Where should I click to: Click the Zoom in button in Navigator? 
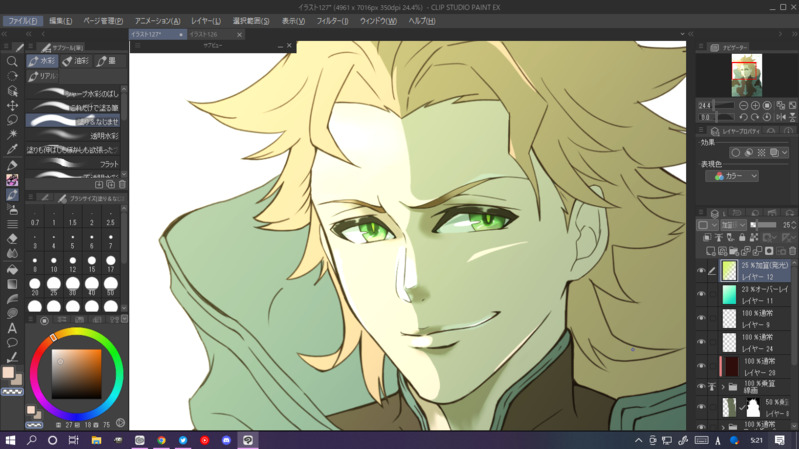tap(755, 105)
